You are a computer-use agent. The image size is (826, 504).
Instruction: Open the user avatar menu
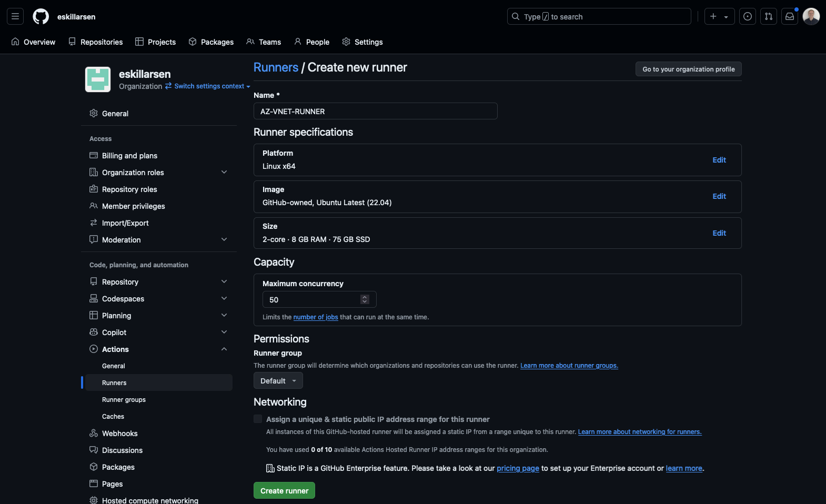(x=811, y=16)
